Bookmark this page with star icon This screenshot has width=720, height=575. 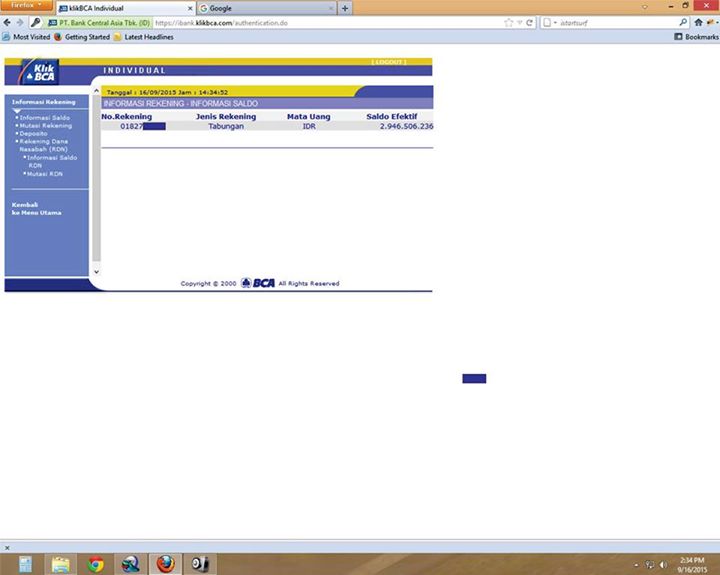[508, 23]
